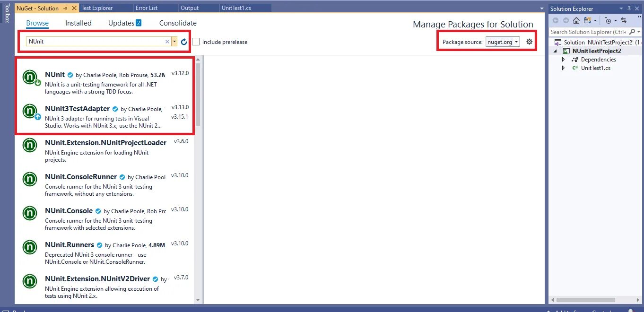The width and height of the screenshot is (644, 312).
Task: Click Pending Changes Filter clock icon
Action: pos(608,20)
